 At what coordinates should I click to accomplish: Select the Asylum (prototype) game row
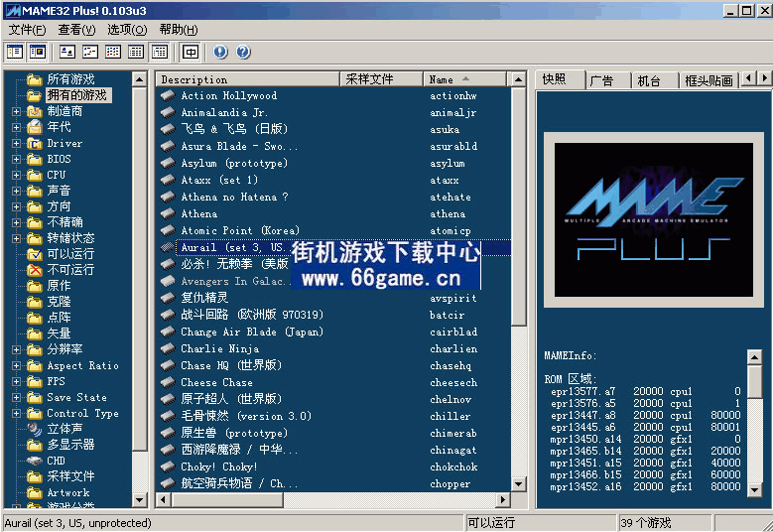(333, 163)
